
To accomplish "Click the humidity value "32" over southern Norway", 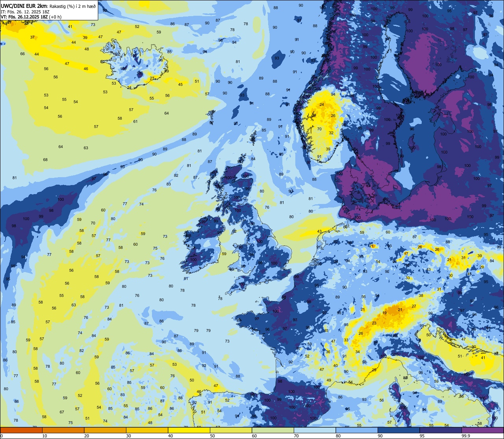I will 331,133.
